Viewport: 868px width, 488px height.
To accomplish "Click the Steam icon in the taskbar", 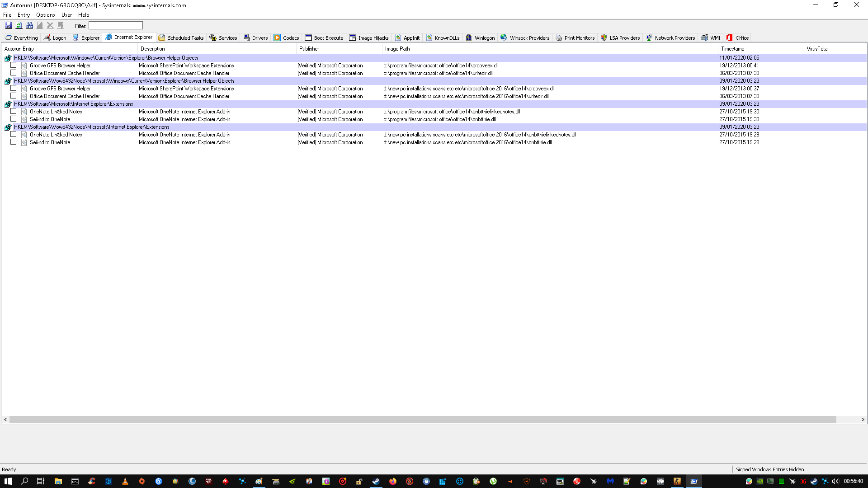I will tap(376, 481).
